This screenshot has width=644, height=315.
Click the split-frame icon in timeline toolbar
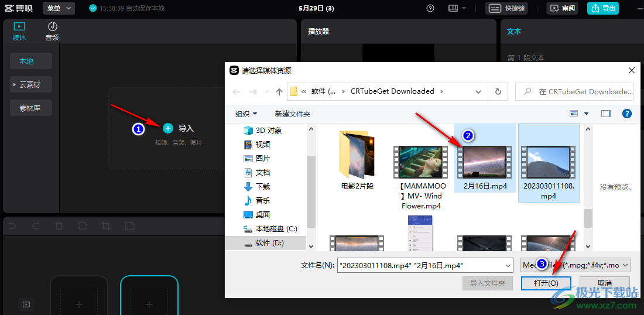point(129,226)
